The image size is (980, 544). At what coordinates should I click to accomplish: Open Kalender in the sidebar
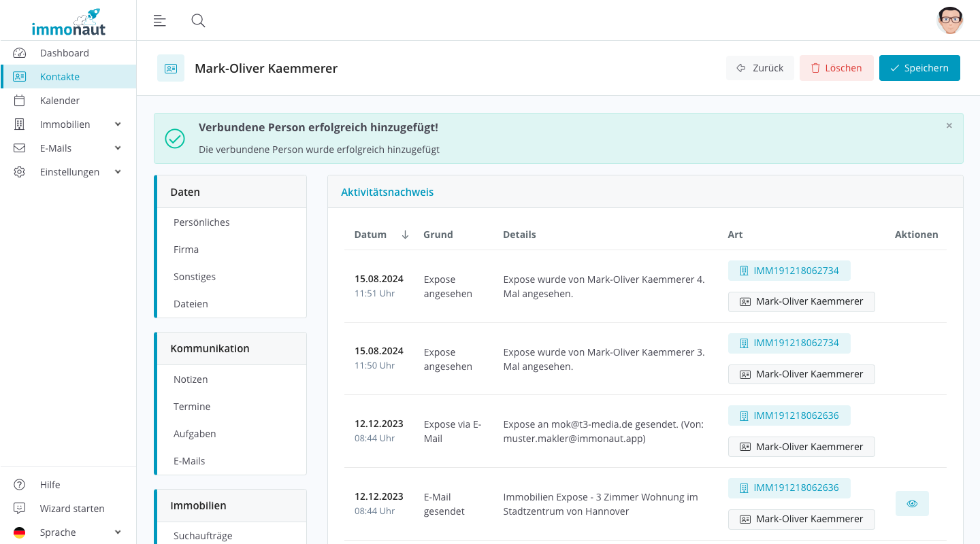coord(60,101)
